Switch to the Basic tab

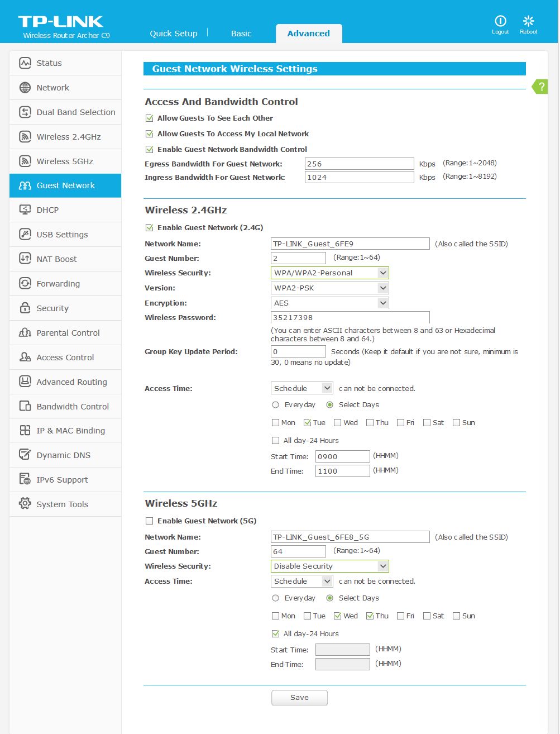pyautogui.click(x=241, y=34)
